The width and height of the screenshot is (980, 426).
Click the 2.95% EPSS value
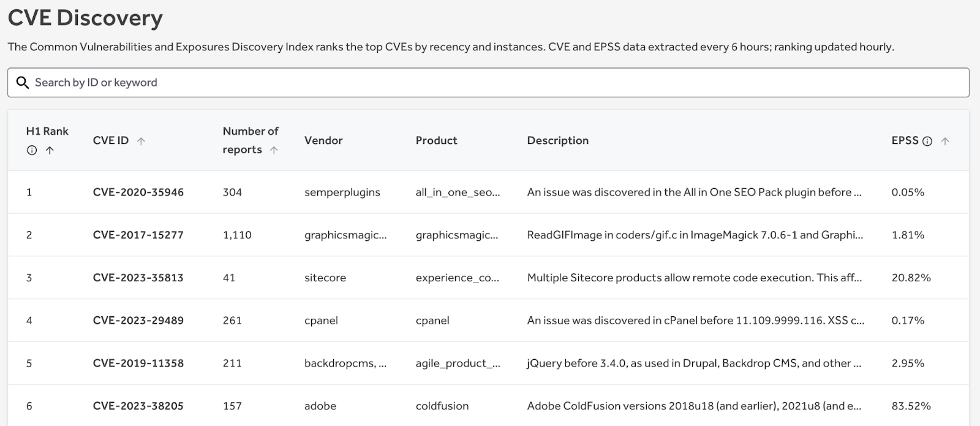[x=908, y=363]
